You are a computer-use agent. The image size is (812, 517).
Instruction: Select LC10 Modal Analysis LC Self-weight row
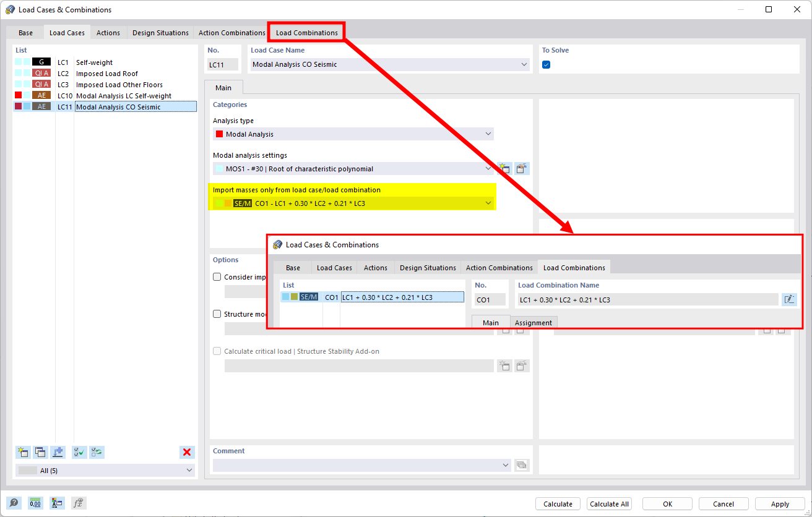point(105,95)
